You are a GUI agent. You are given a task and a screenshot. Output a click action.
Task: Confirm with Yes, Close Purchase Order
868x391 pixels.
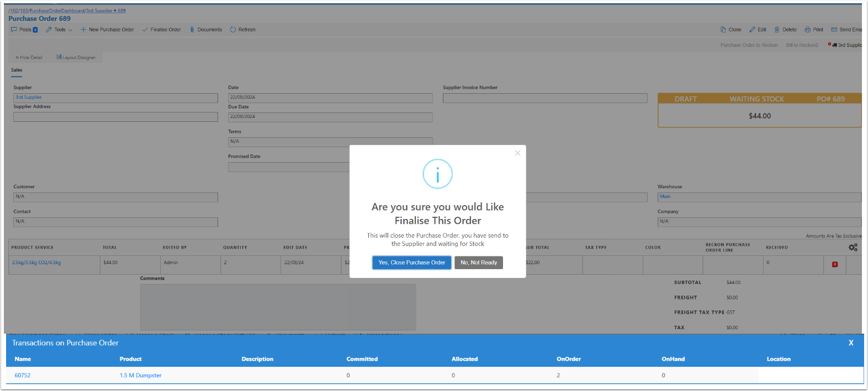coord(411,263)
